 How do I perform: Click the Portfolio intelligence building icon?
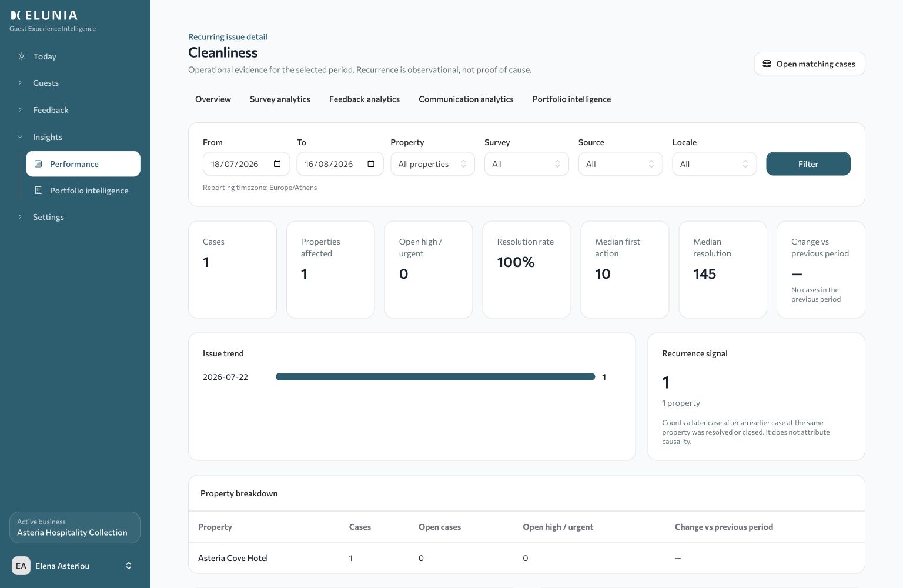point(38,191)
